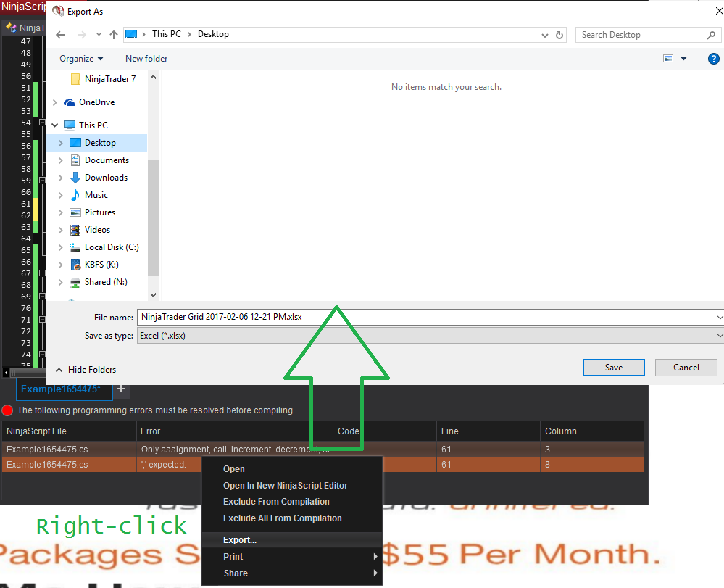Open recent locations dropdown arrow
The width and height of the screenshot is (724, 588).
99,35
